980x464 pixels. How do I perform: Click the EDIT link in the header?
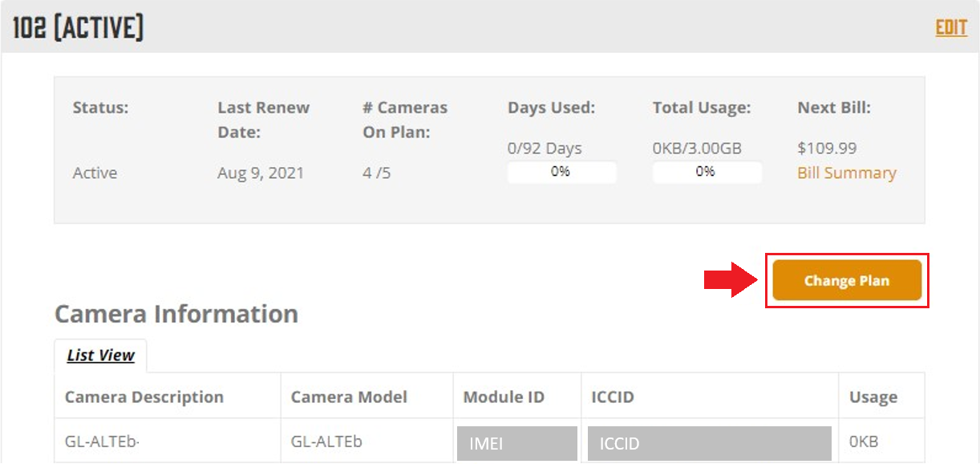point(951,28)
